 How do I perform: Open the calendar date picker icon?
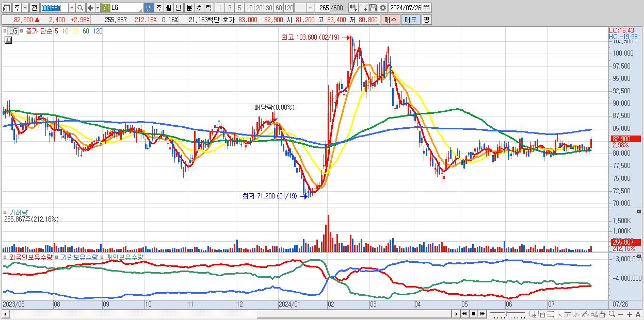click(426, 8)
